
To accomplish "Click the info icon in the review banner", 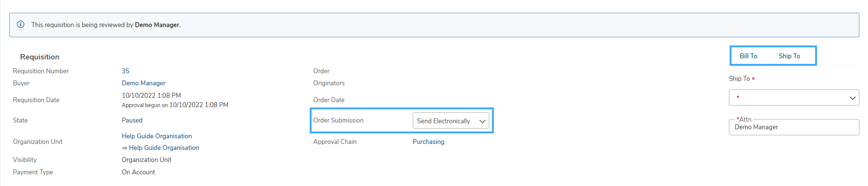I will [21, 24].
